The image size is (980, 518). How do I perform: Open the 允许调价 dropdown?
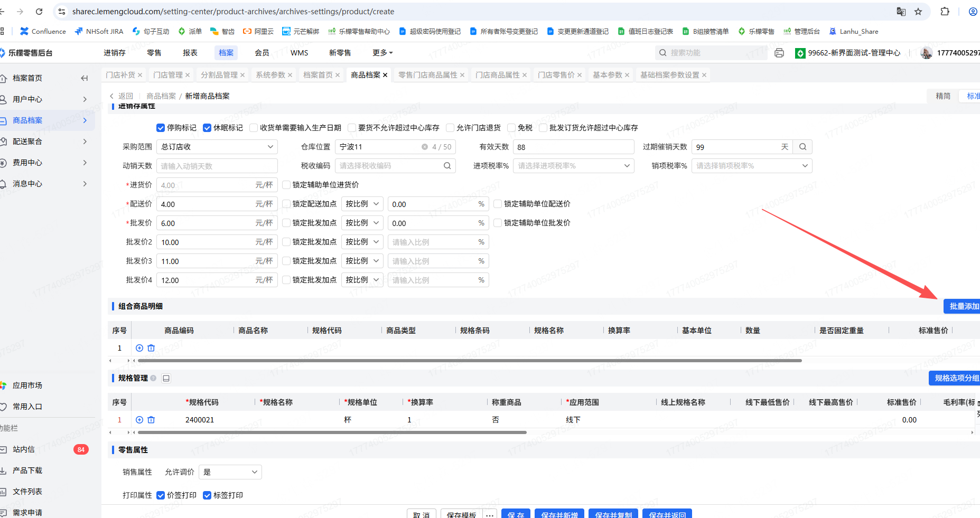(x=230, y=472)
